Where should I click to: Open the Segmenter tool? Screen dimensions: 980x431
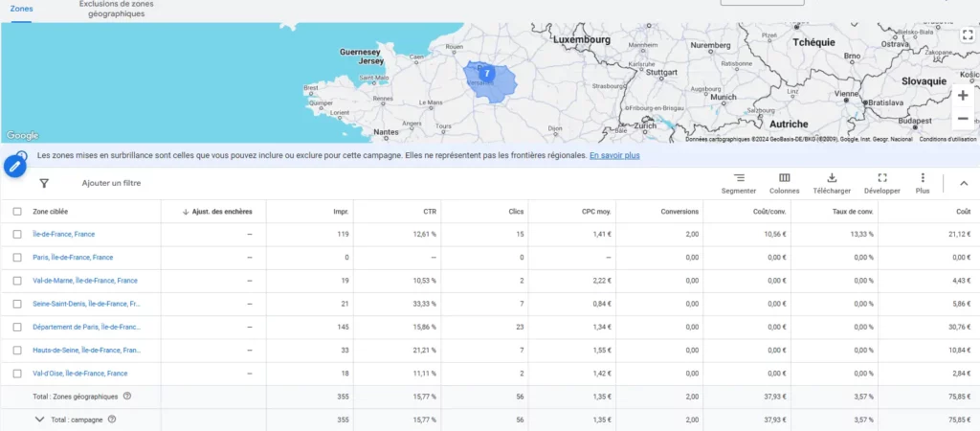tap(739, 183)
